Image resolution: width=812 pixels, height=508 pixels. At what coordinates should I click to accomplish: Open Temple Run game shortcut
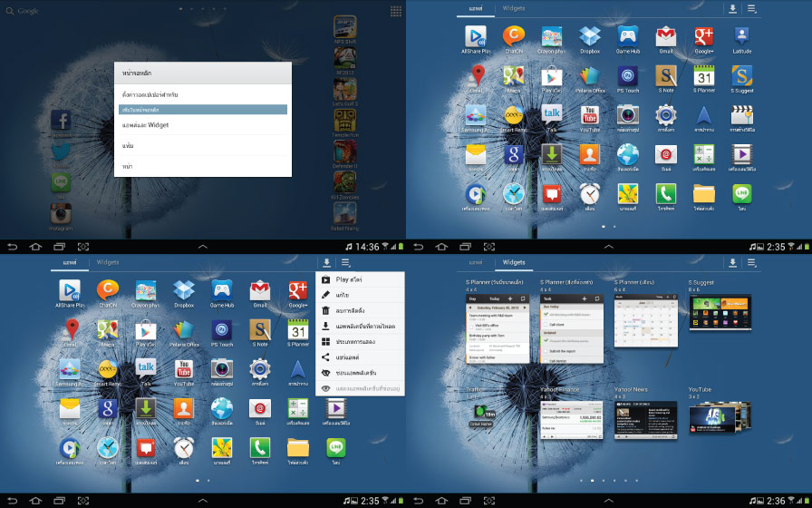point(344,121)
